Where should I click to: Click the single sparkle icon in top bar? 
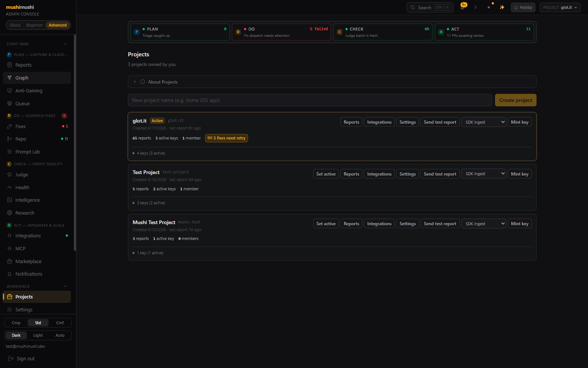(489, 7)
